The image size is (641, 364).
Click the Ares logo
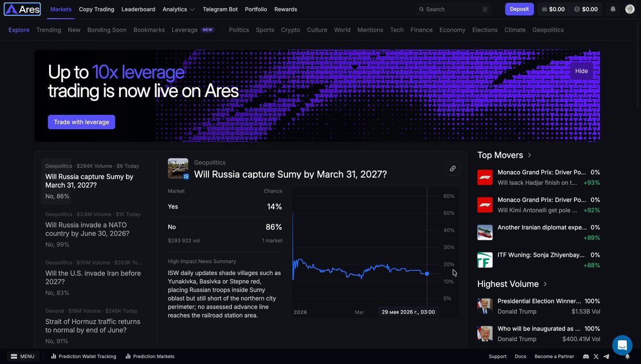[22, 9]
